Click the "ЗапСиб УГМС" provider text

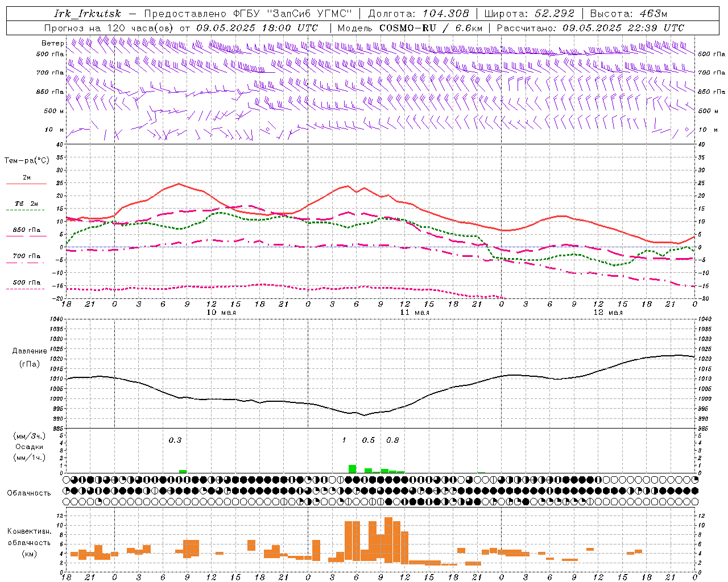tap(309, 14)
